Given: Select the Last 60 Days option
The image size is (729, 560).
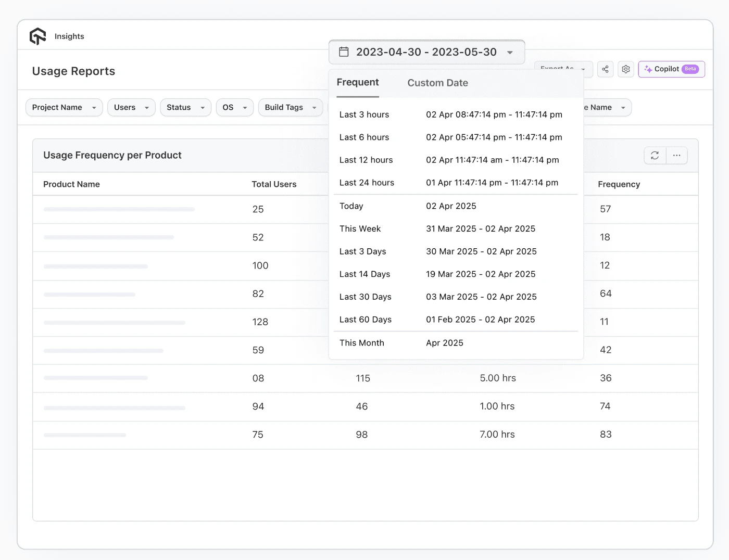Looking at the screenshot, I should point(366,319).
